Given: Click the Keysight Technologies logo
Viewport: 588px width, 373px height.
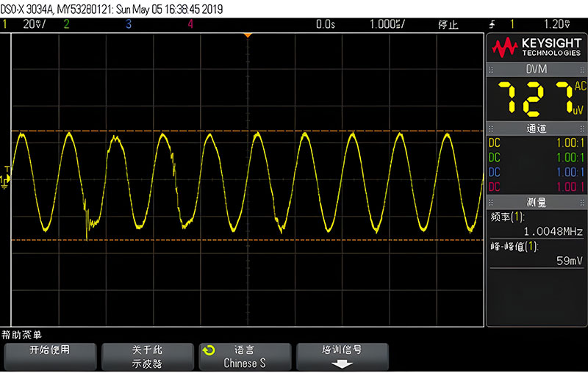Looking at the screenshot, I should point(536,48).
